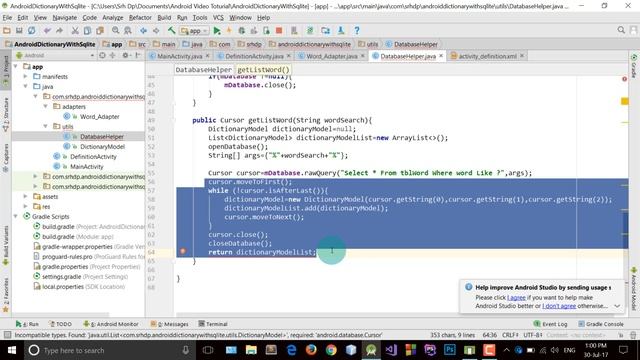Screen dimensions: 640x360
Task: Open the Build menu
Action: pyautogui.click(x=164, y=18)
